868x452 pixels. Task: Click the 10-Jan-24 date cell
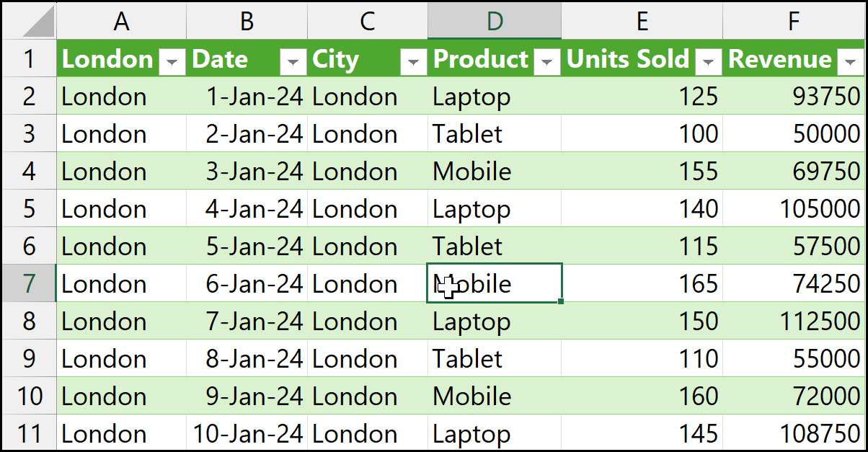(x=248, y=434)
